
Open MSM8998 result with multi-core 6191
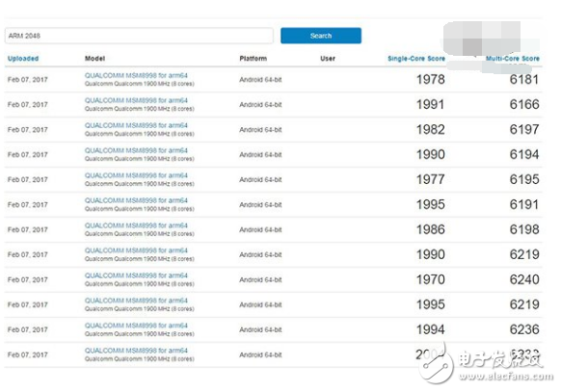136,200
